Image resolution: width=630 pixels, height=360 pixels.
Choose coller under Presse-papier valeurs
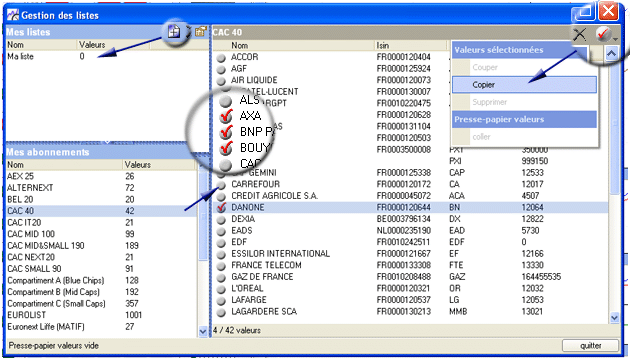click(524, 137)
